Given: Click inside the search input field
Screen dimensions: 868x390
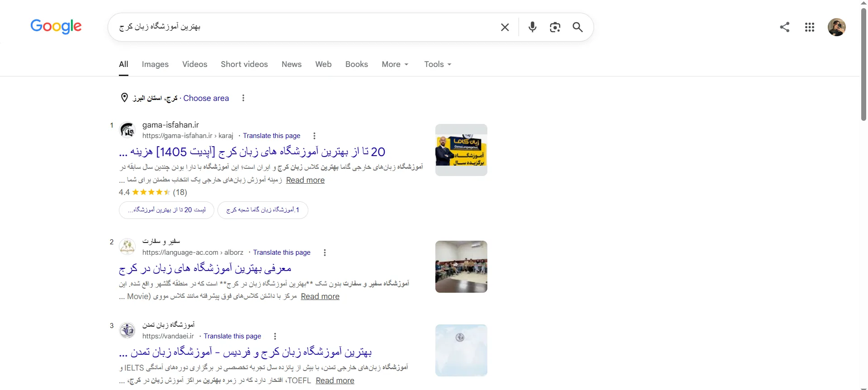Looking at the screenshot, I should click(305, 27).
